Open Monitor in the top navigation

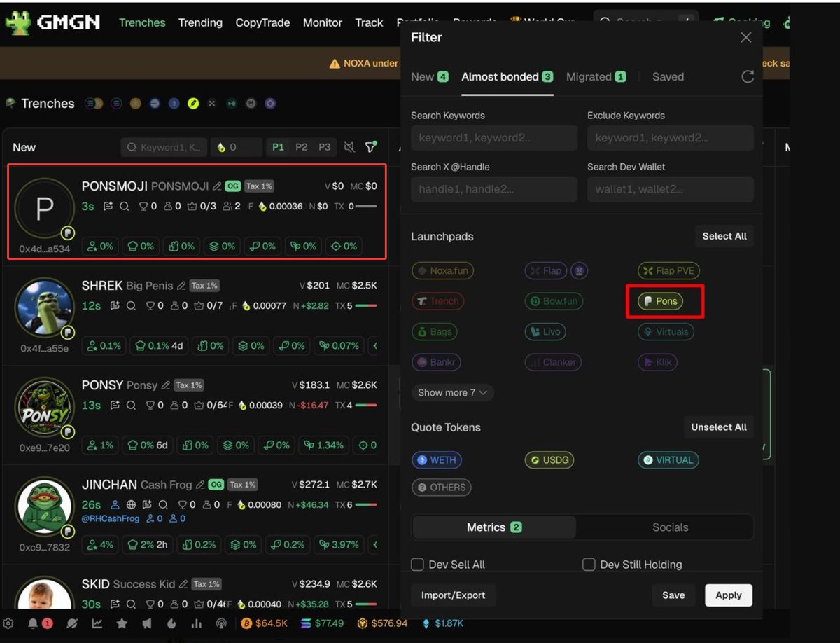[x=323, y=22]
